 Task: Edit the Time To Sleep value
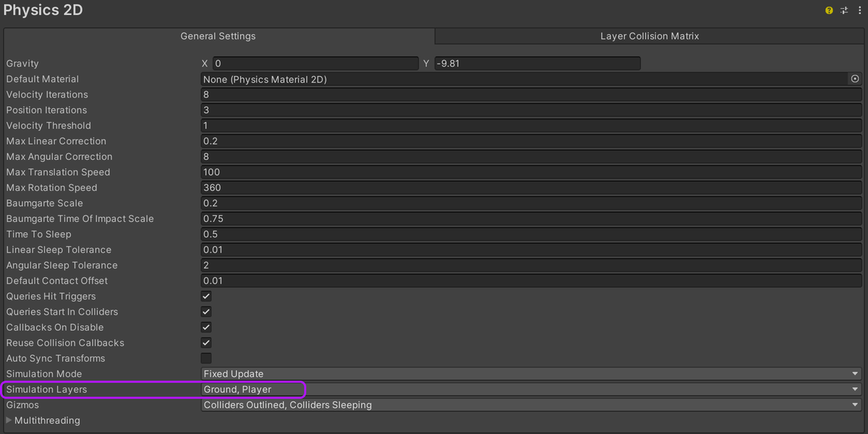(x=531, y=234)
